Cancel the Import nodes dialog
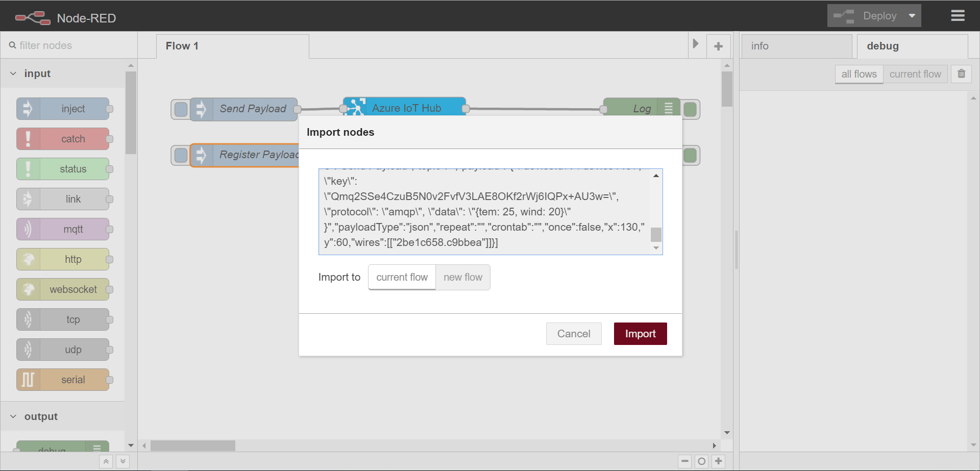The height and width of the screenshot is (471, 980). click(574, 333)
